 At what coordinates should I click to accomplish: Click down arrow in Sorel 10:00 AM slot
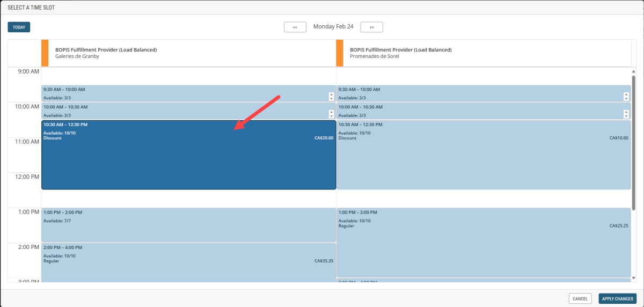pos(626,116)
